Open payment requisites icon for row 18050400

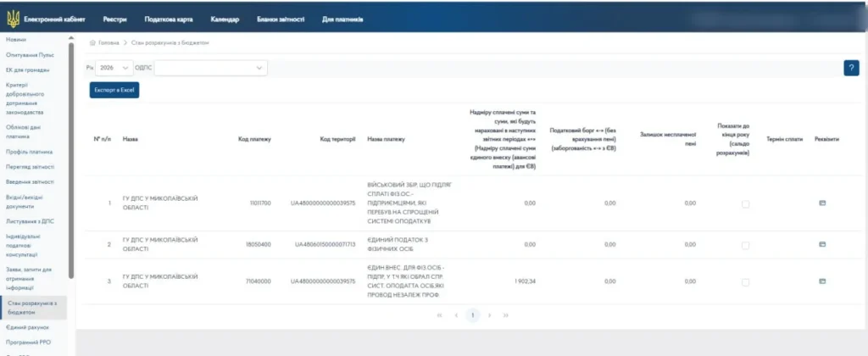coord(822,244)
